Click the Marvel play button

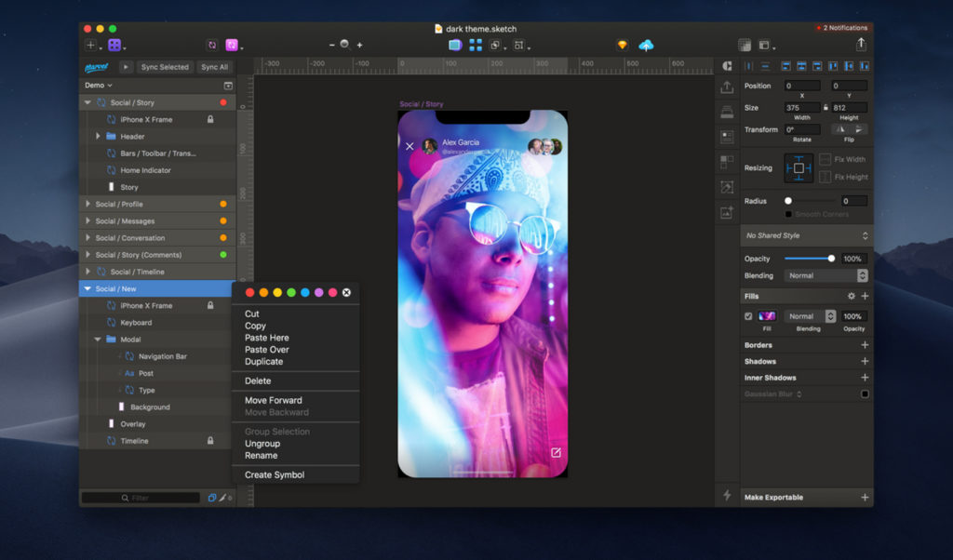click(126, 67)
